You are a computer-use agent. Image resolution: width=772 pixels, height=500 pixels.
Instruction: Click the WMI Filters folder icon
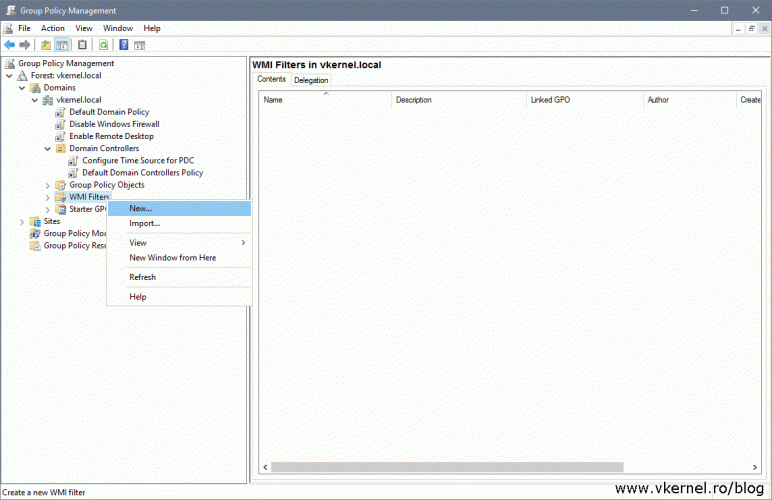[x=61, y=197]
